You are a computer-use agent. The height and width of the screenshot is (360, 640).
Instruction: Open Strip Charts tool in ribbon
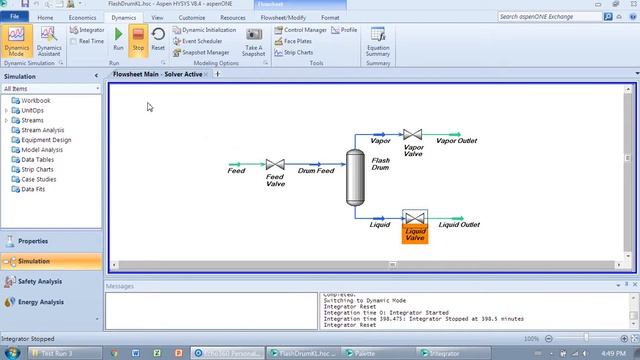pos(293,52)
